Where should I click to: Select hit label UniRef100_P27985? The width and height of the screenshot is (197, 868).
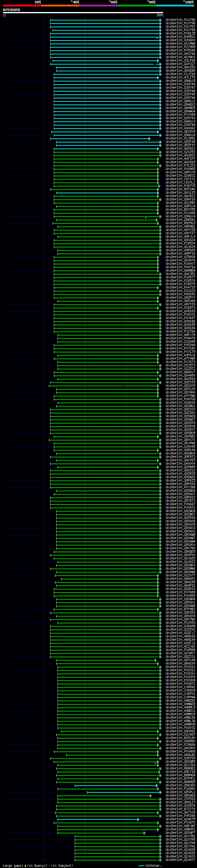pyautogui.click(x=180, y=47)
